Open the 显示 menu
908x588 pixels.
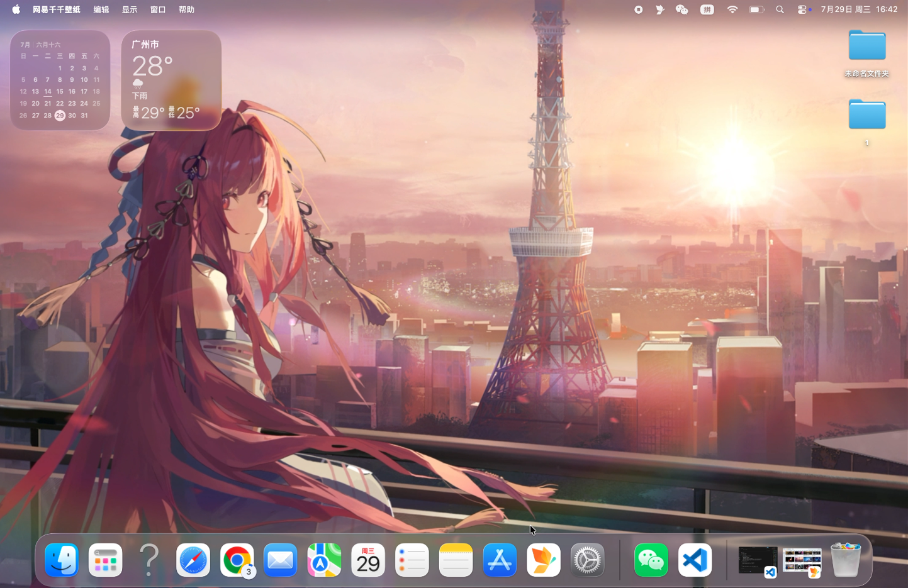130,9
